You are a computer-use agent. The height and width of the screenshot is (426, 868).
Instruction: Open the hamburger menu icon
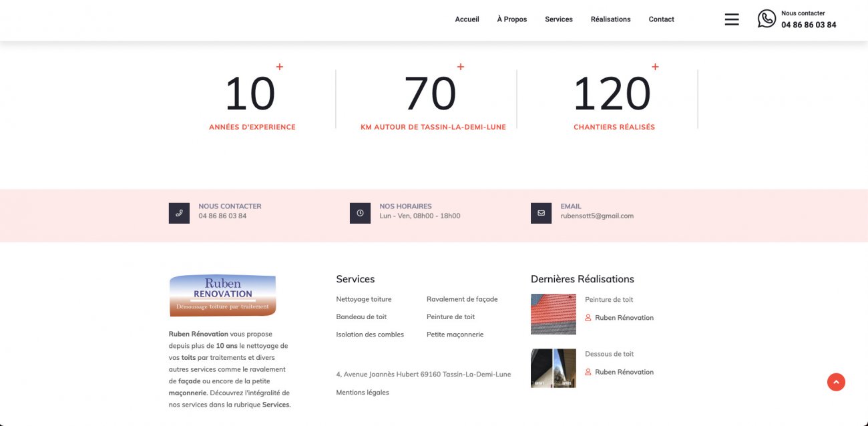click(x=732, y=19)
